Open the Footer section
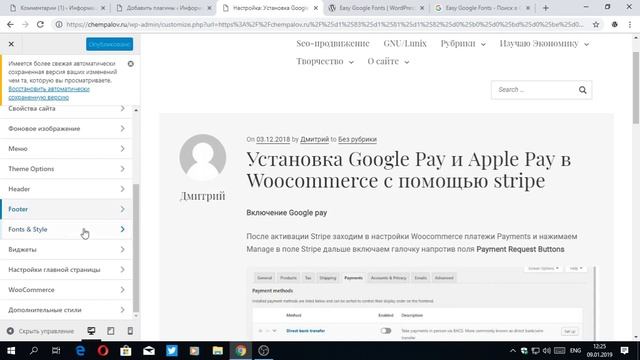Screen dimensions: 640x360 66,209
